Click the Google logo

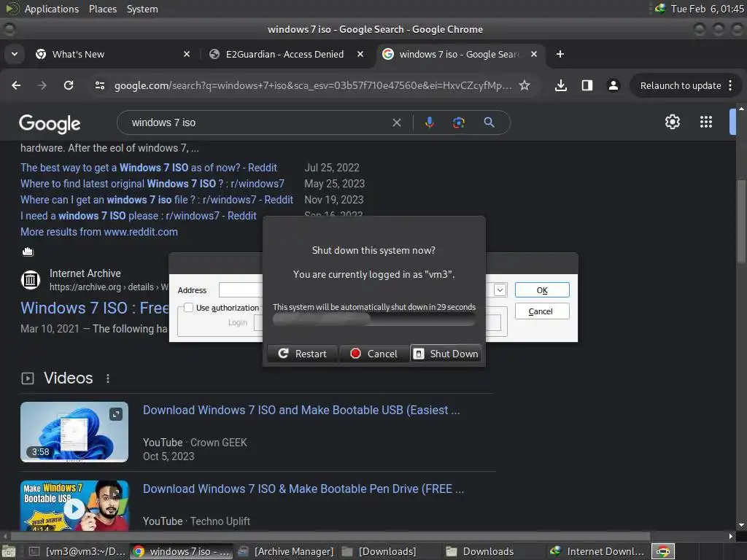(x=50, y=123)
